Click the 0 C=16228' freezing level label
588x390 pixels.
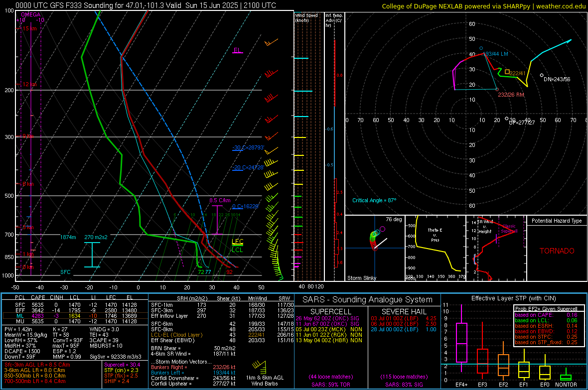pos(246,206)
